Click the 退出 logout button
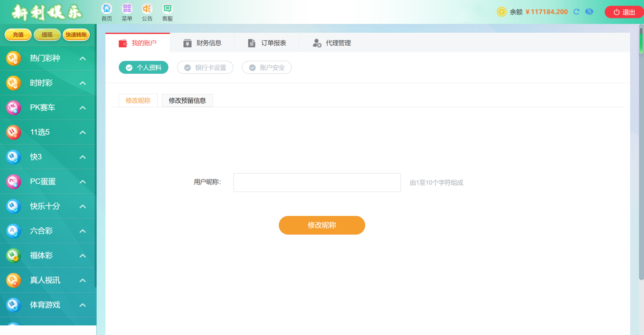Viewport: 644px width, 335px height. tap(624, 12)
